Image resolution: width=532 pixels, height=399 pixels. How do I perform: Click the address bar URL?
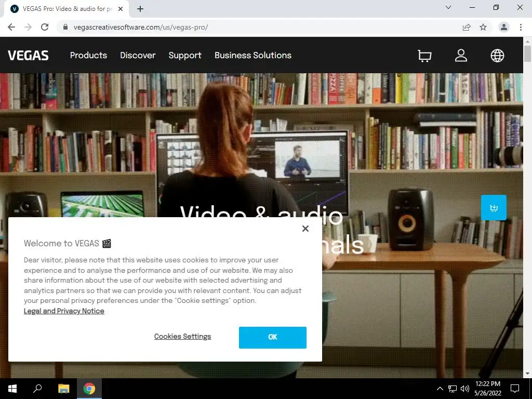pos(140,27)
